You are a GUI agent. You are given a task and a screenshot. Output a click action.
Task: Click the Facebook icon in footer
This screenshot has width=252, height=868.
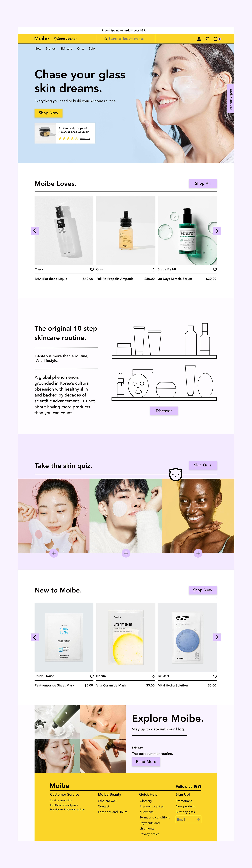[x=199, y=786]
